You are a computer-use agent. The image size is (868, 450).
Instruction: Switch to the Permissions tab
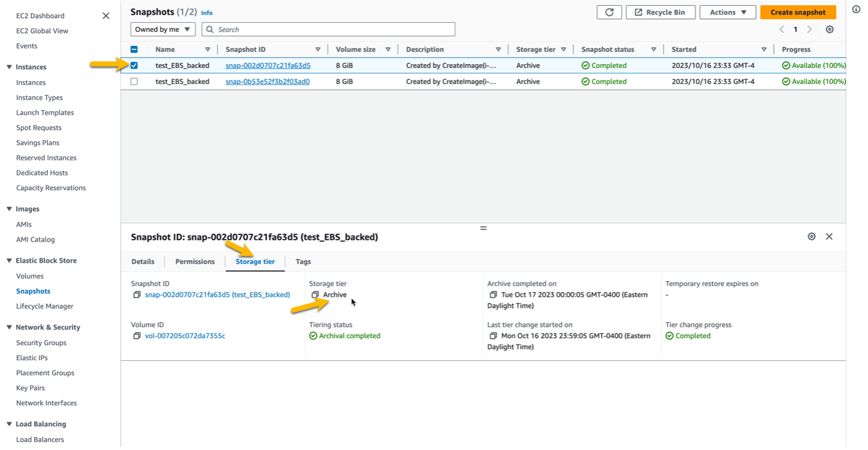[x=194, y=261]
